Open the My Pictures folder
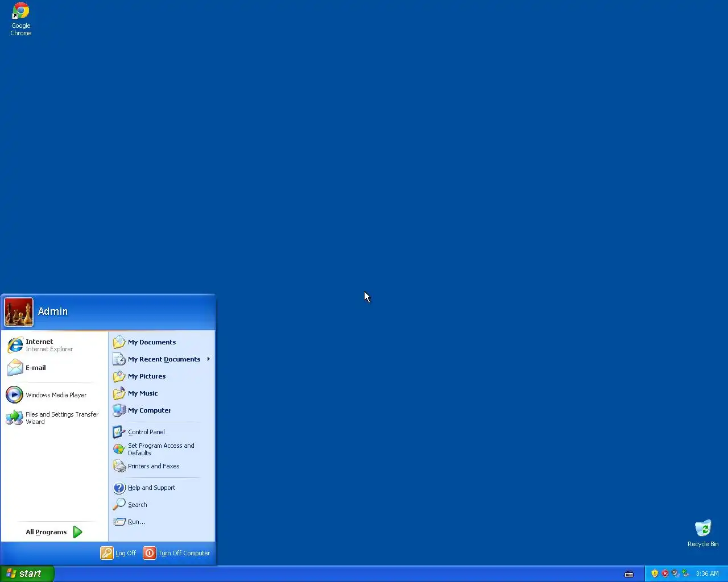 coord(162,376)
